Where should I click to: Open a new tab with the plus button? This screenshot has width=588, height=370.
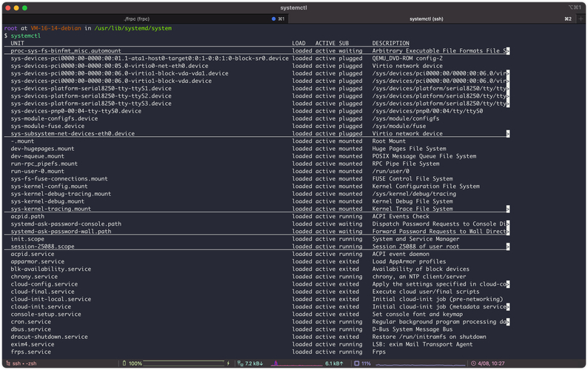point(581,18)
